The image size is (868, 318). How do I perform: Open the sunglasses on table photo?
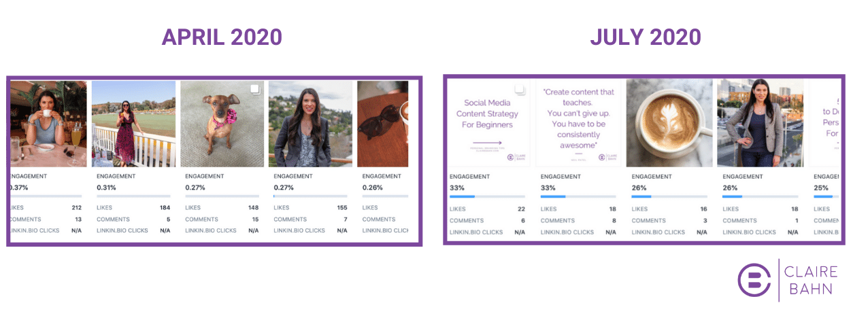tap(382, 124)
